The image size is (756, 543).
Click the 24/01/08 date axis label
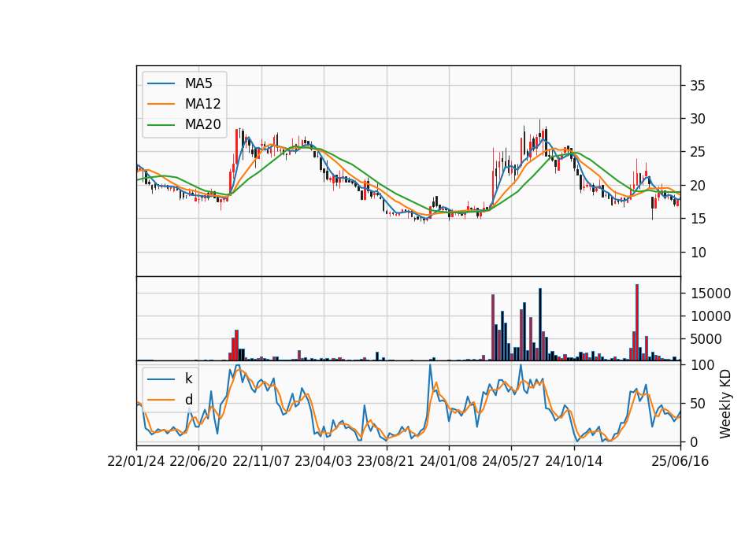point(448,461)
